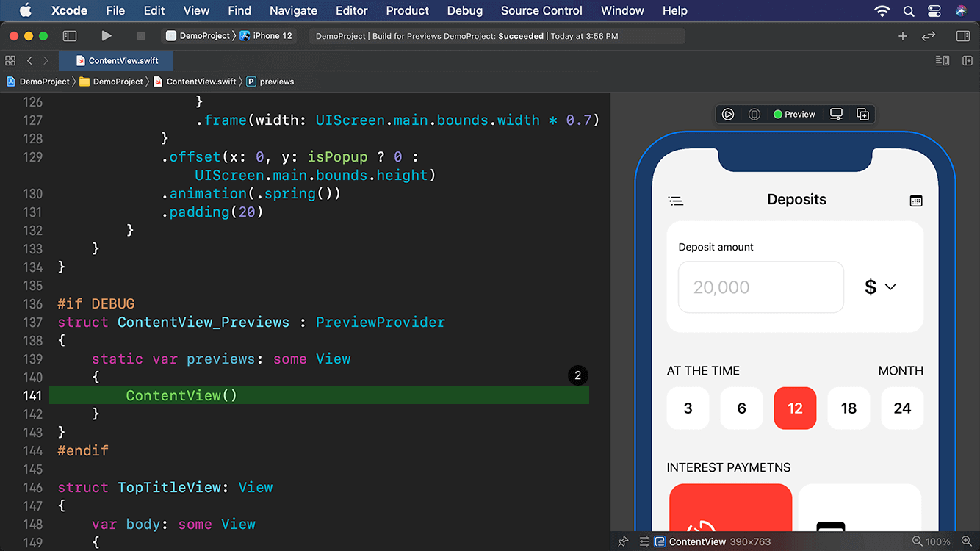Toggle the inspectors panel on the right
The width and height of the screenshot is (980, 551).
pos(963,35)
